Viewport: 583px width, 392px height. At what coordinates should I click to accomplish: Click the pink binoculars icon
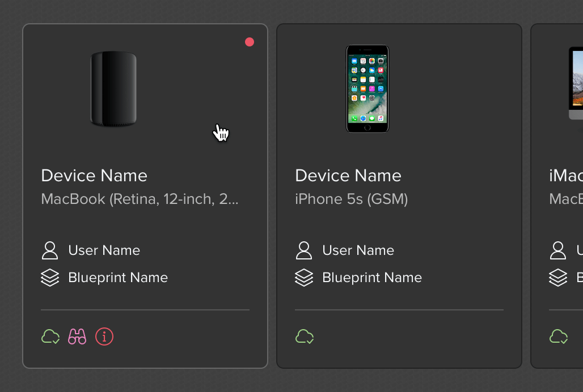tap(77, 337)
